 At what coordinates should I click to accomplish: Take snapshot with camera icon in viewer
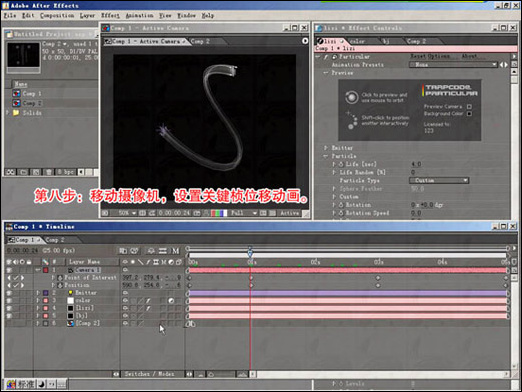pyautogui.click(x=197, y=213)
